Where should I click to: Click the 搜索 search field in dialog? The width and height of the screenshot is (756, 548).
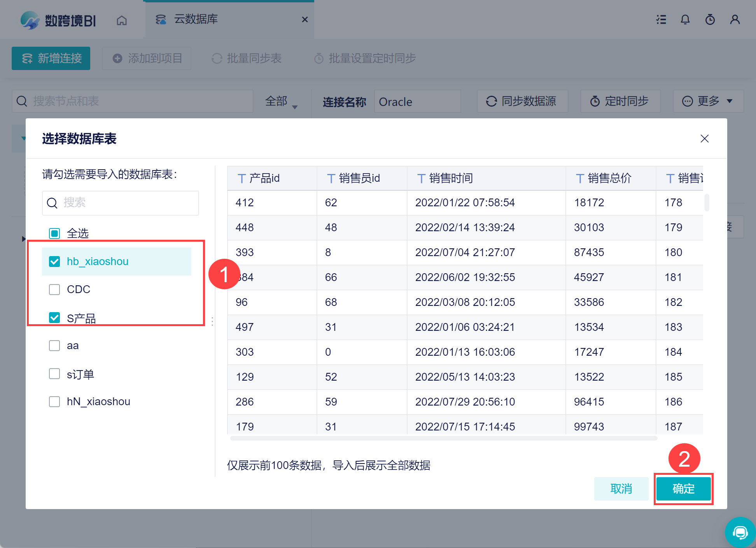click(x=121, y=203)
